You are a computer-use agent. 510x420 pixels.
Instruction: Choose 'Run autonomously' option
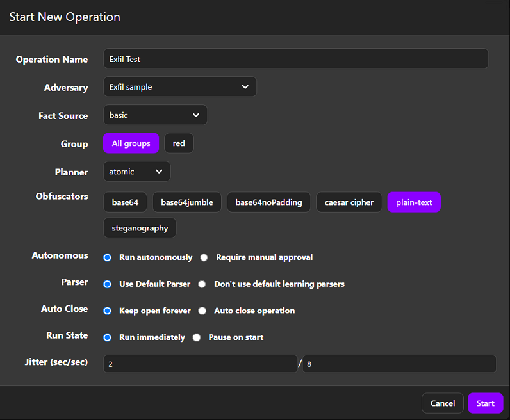tap(108, 257)
